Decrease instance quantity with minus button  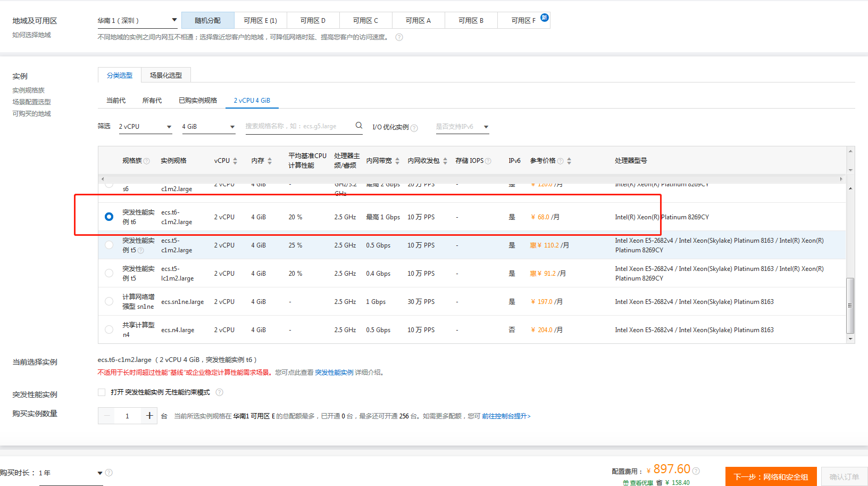[x=107, y=416]
